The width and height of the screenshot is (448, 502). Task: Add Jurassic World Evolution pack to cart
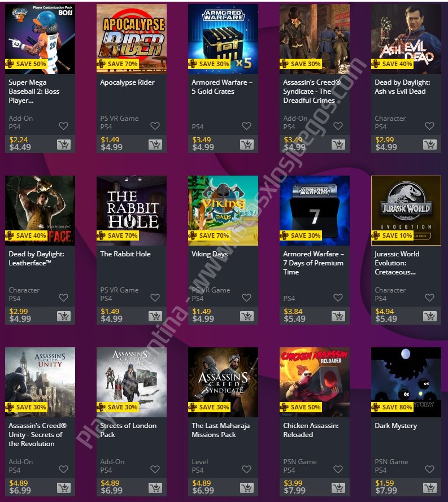click(430, 316)
